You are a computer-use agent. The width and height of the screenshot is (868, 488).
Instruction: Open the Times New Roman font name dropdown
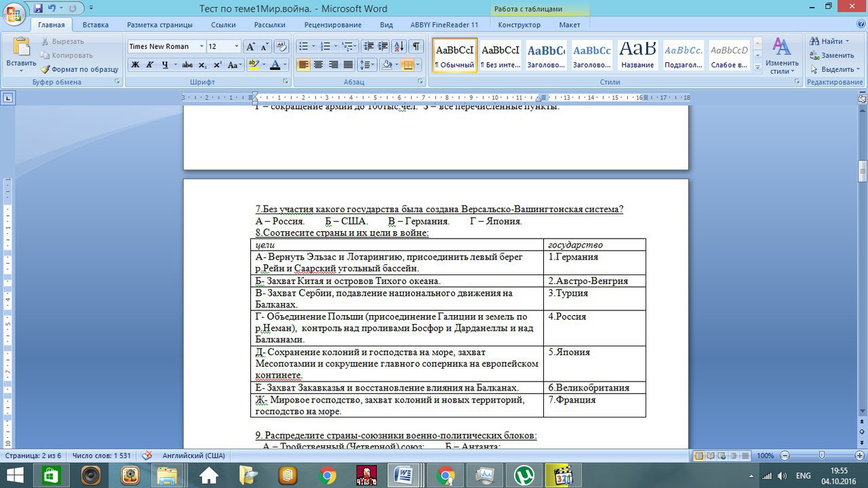(201, 47)
